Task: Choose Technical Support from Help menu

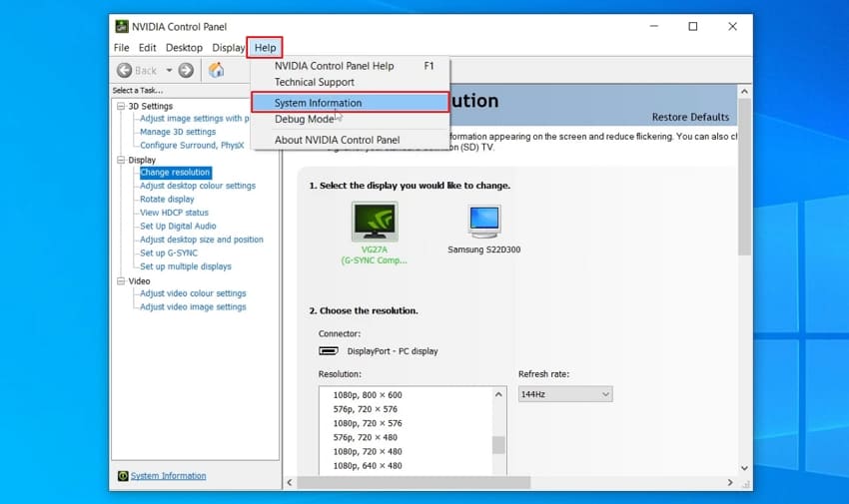Action: tap(351, 82)
